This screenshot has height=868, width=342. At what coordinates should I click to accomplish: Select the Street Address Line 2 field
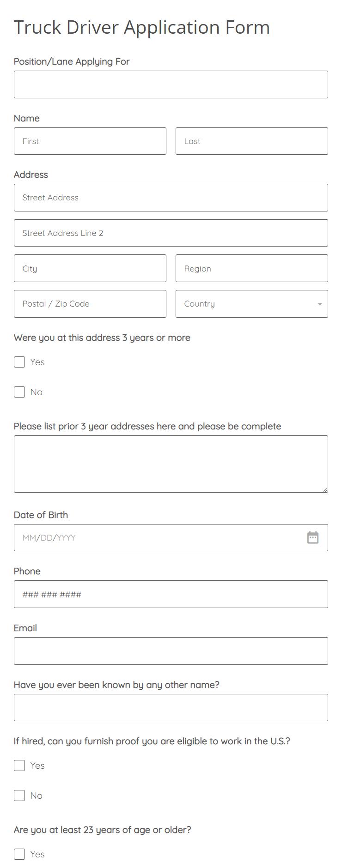click(171, 233)
